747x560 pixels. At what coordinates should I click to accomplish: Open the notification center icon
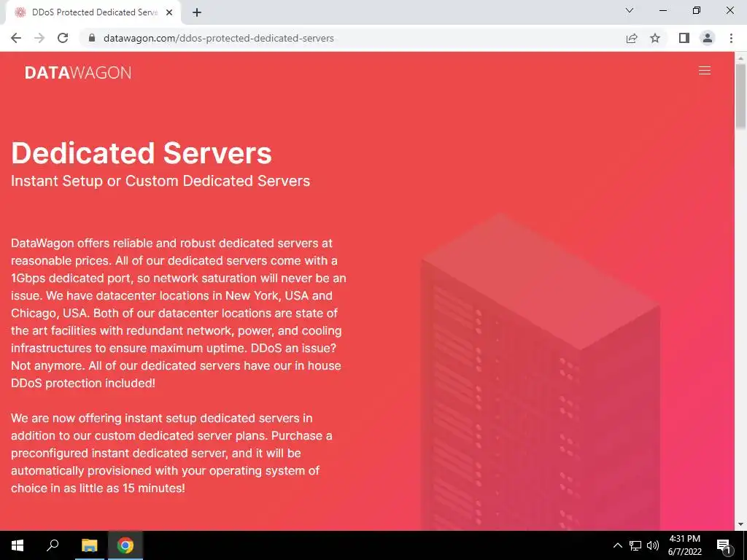(x=724, y=545)
